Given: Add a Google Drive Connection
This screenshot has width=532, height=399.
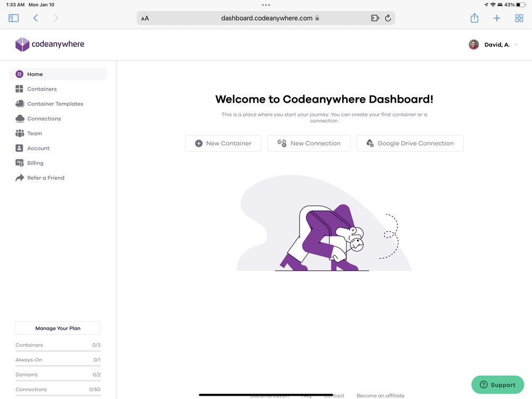Looking at the screenshot, I should coord(410,144).
